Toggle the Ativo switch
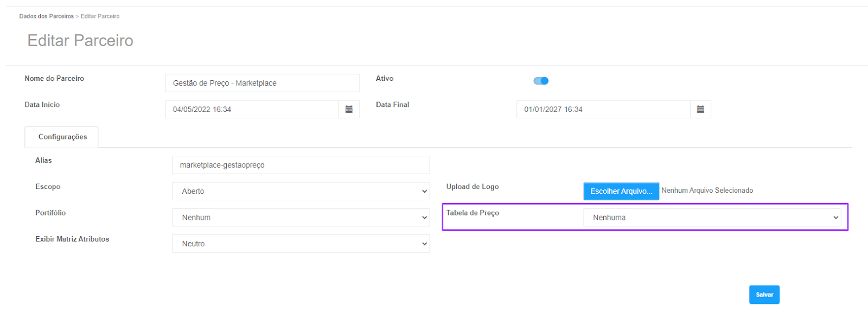The image size is (868, 317). pos(541,81)
